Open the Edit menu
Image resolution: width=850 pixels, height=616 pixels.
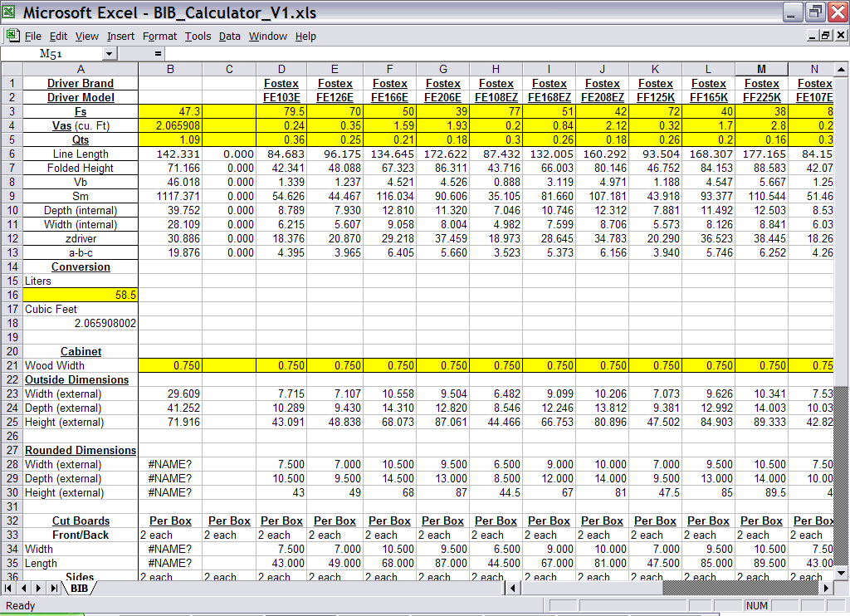58,36
